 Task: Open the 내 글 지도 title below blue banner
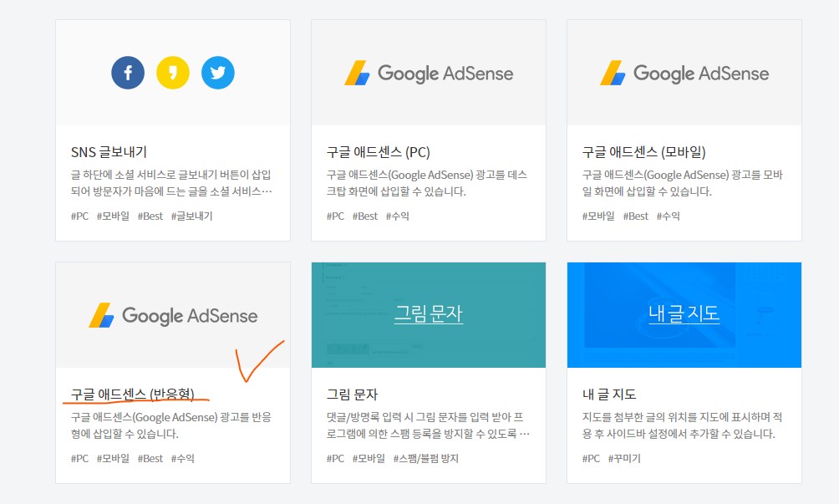click(x=609, y=395)
